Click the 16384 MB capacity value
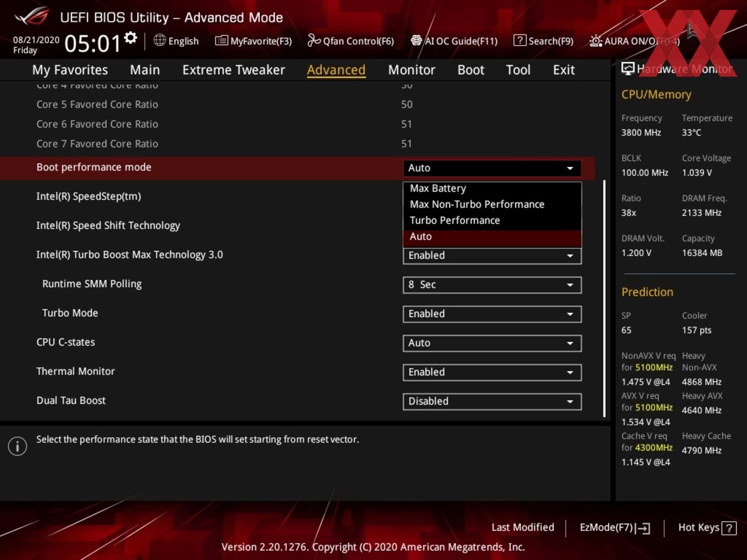This screenshot has height=560, width=747. point(702,253)
